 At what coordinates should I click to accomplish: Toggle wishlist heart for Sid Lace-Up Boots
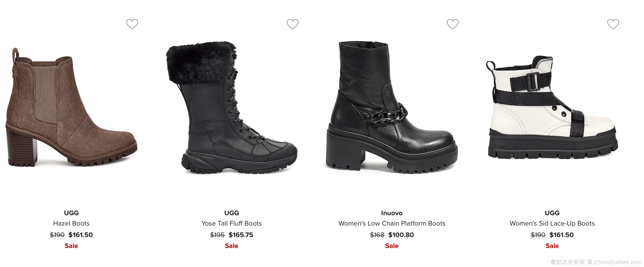[613, 24]
